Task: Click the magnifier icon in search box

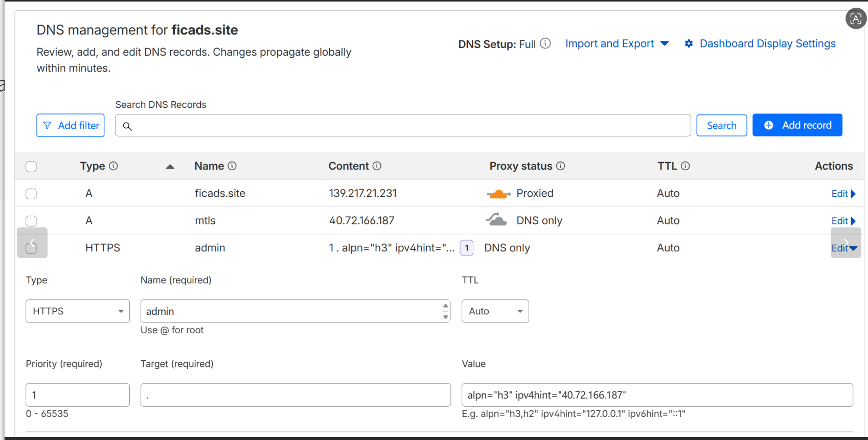Action: click(x=127, y=126)
